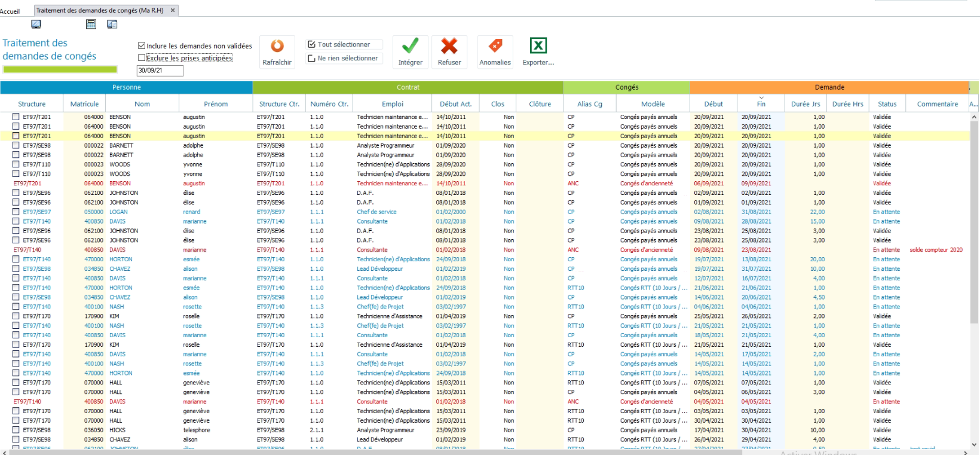Click the Contrat column group header

point(408,87)
